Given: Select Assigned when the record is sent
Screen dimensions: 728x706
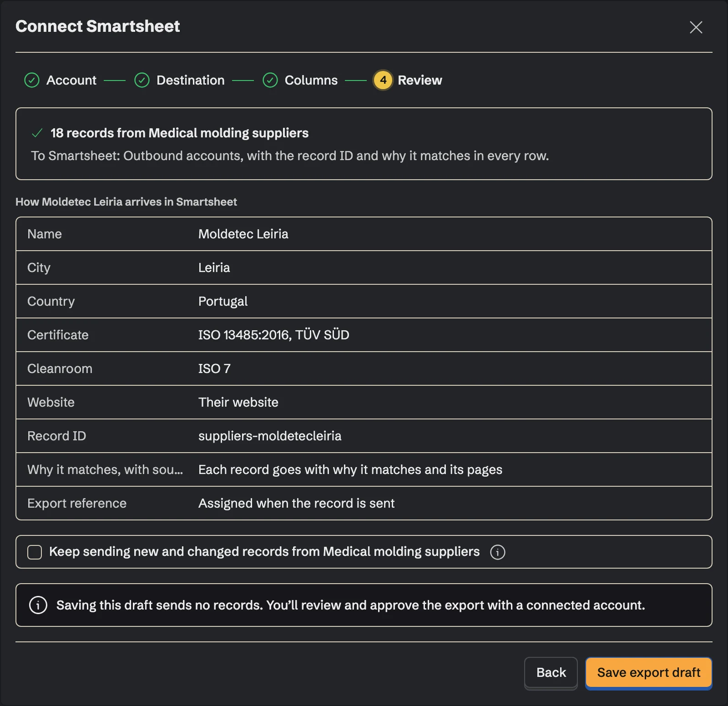Looking at the screenshot, I should click(297, 503).
